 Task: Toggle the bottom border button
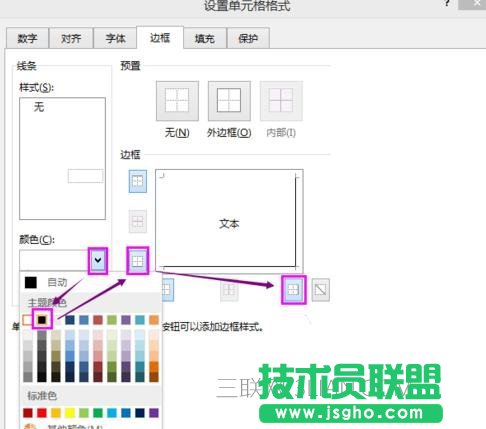point(137,261)
